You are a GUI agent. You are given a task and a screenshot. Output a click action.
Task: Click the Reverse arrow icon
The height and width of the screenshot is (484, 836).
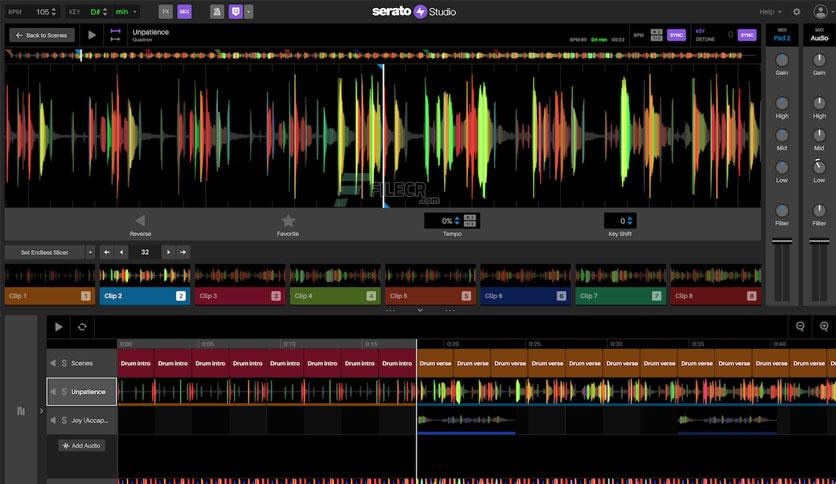click(140, 220)
